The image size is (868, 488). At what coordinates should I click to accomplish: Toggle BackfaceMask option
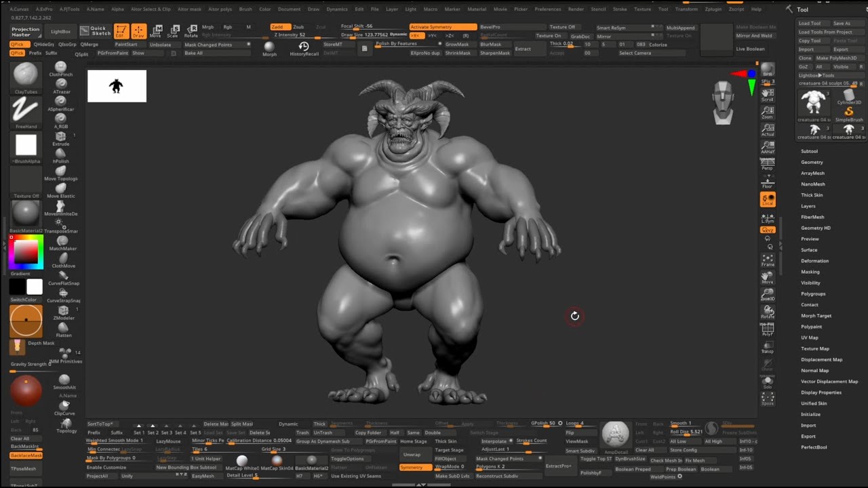coord(26,455)
